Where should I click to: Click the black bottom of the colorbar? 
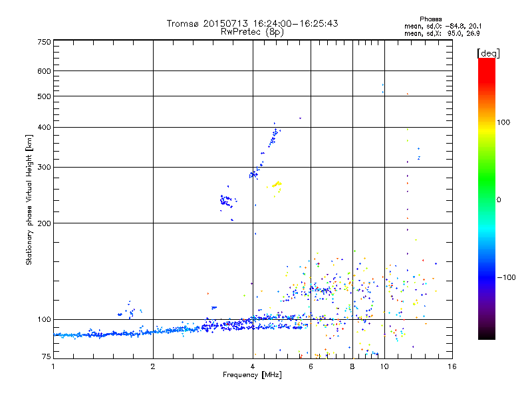pos(487,334)
